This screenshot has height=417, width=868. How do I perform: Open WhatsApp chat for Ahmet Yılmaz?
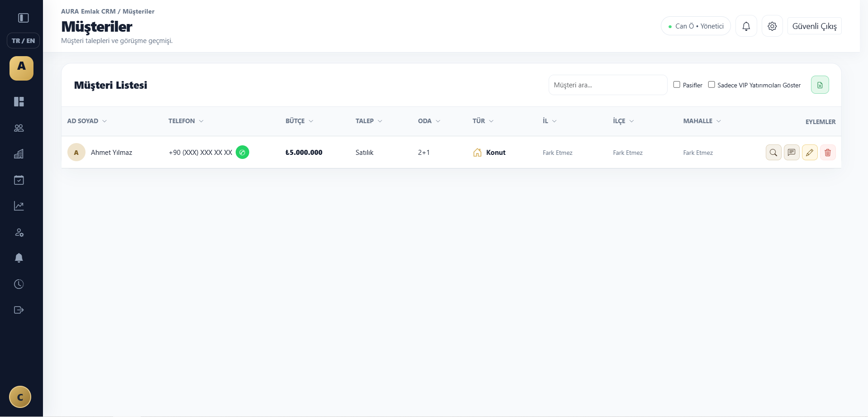pyautogui.click(x=242, y=152)
